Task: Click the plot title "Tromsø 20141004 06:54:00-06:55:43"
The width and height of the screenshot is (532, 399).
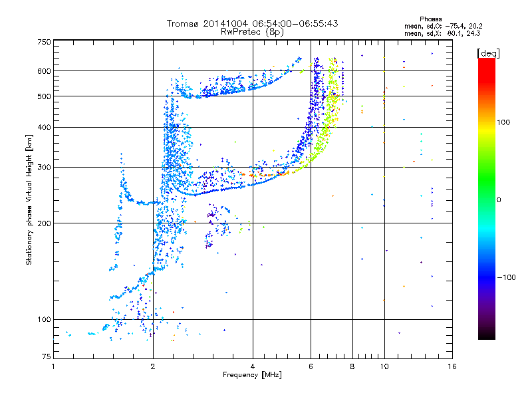Action: [x=253, y=23]
